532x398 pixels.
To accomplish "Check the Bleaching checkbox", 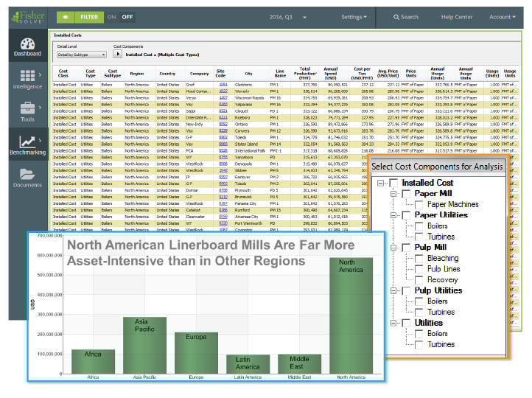I will point(419,259).
